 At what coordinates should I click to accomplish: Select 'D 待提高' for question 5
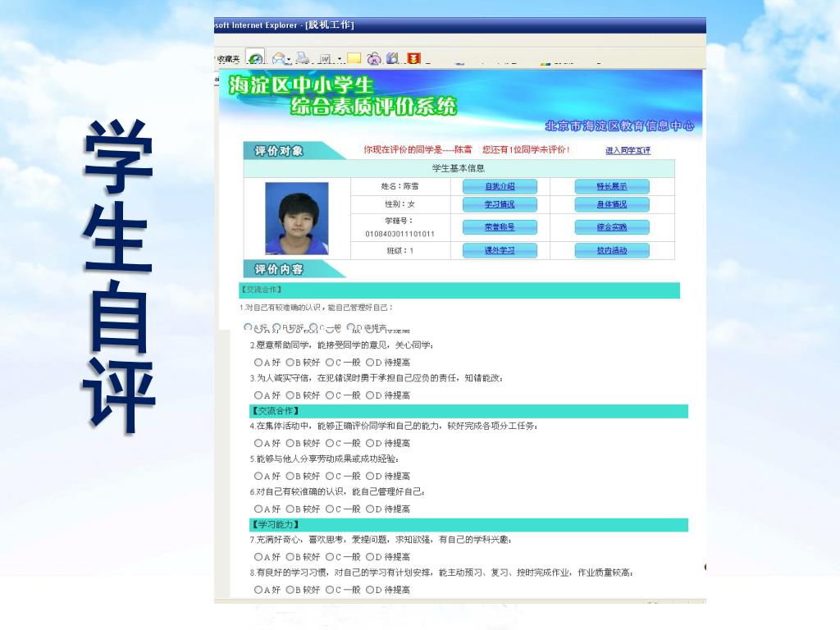(x=370, y=476)
